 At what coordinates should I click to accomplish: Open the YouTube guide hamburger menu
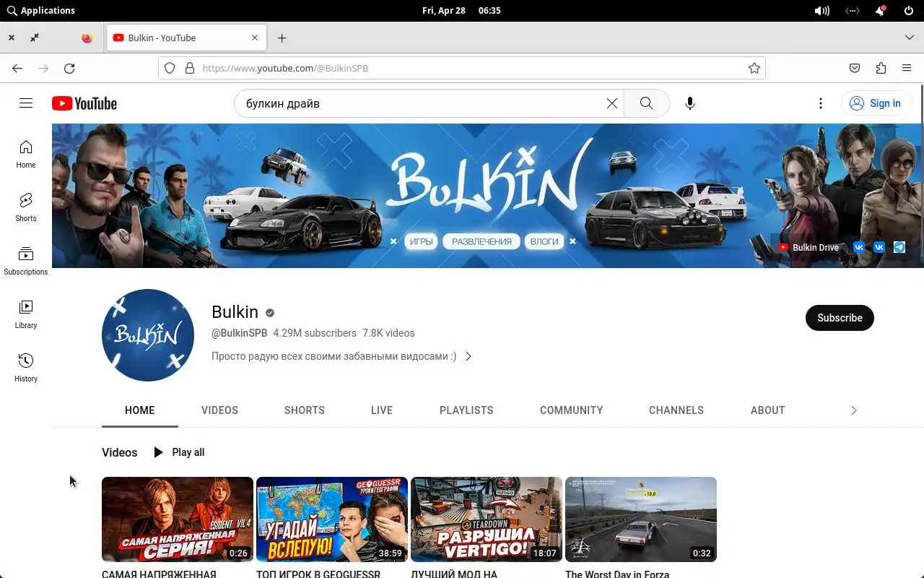click(x=26, y=103)
